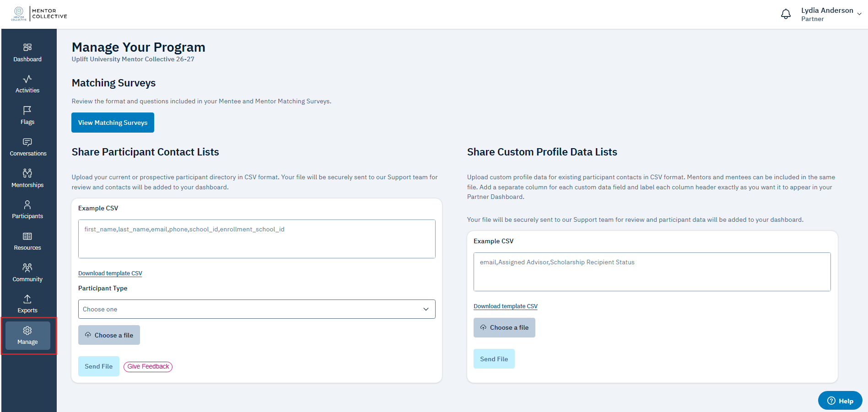
Task: Click the Matching Surveys heading
Action: (113, 83)
